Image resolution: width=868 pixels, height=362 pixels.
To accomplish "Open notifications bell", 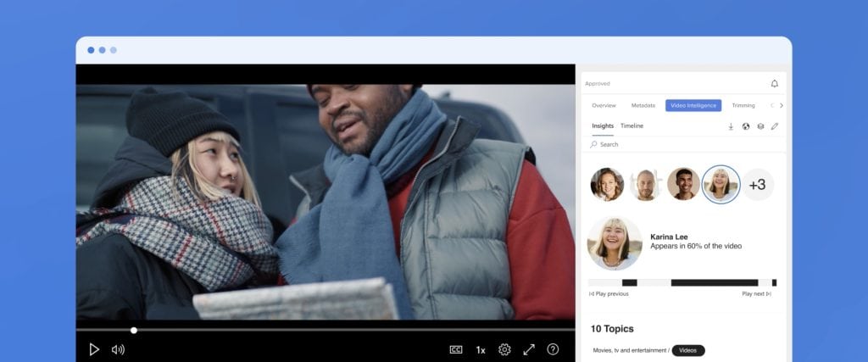I will (775, 84).
